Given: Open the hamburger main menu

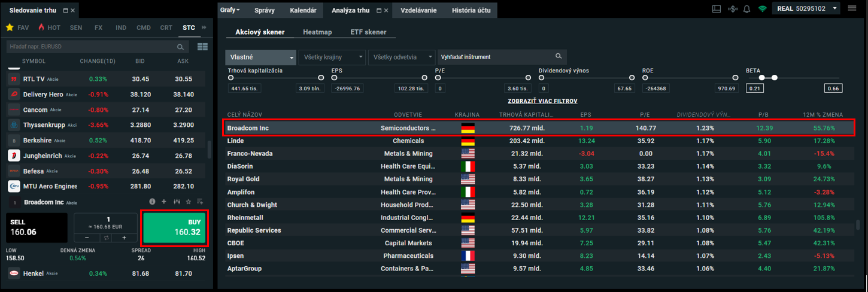Looking at the screenshot, I should coord(852,8).
